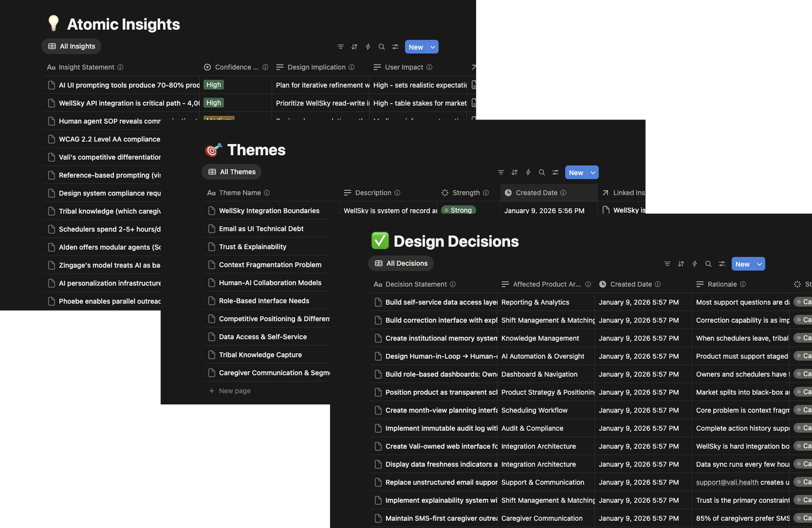Expand dropdown arrow next to Atomic Insights New
Image resolution: width=812 pixels, height=528 pixels.
point(433,47)
